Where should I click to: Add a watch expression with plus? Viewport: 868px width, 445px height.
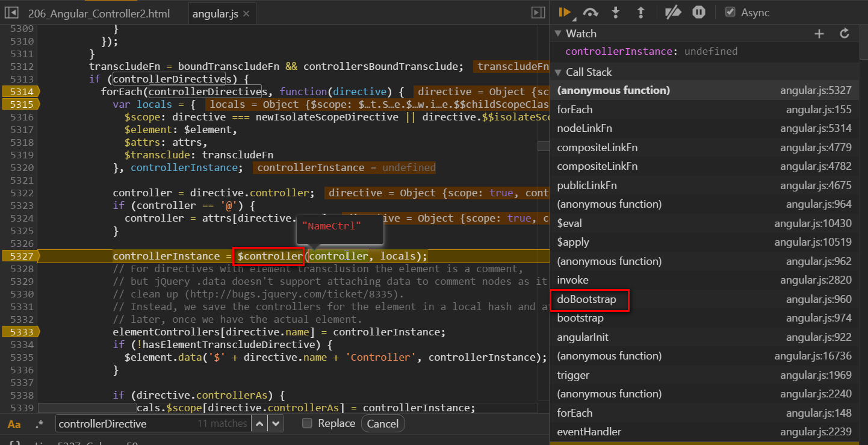point(819,34)
